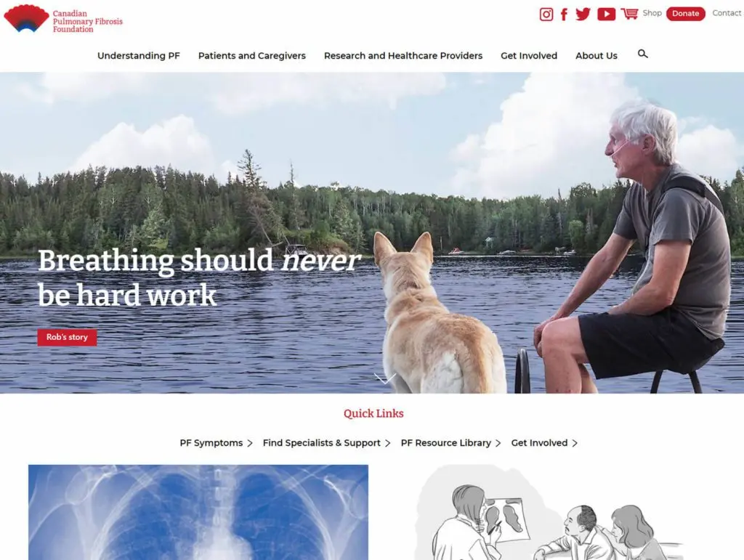Viewport: 744px width, 560px height.
Task: Open the Get Involved navigation item
Action: (x=529, y=56)
